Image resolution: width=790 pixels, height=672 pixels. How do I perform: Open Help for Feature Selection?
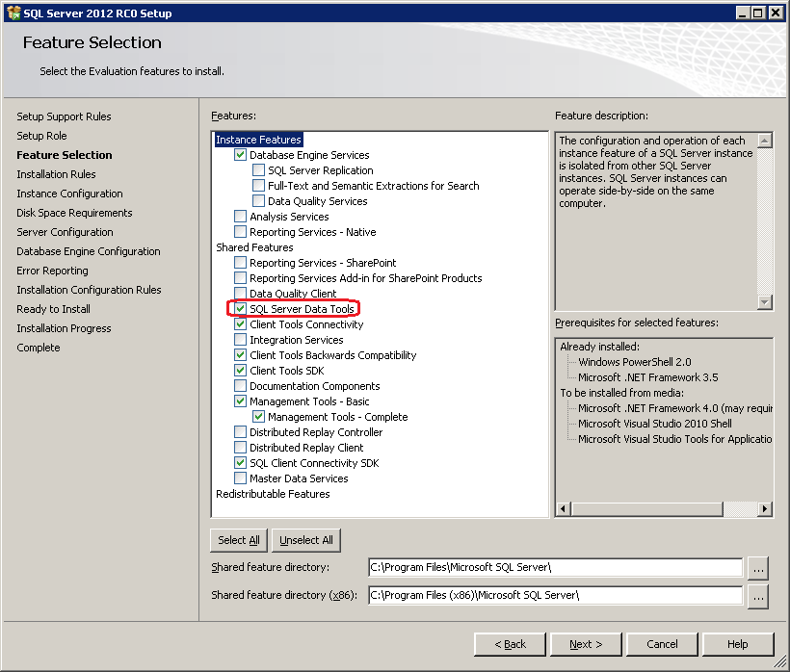pos(738,644)
